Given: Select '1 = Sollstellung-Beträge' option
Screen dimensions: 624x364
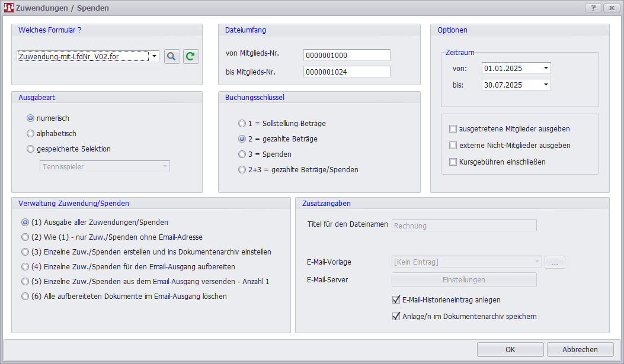Looking at the screenshot, I should pos(242,124).
